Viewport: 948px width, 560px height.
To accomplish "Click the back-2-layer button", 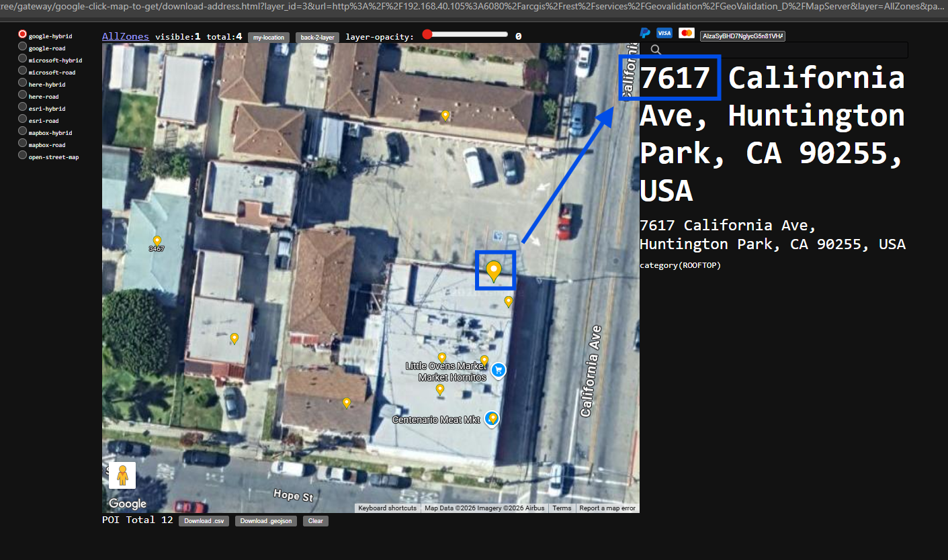I will coord(317,38).
